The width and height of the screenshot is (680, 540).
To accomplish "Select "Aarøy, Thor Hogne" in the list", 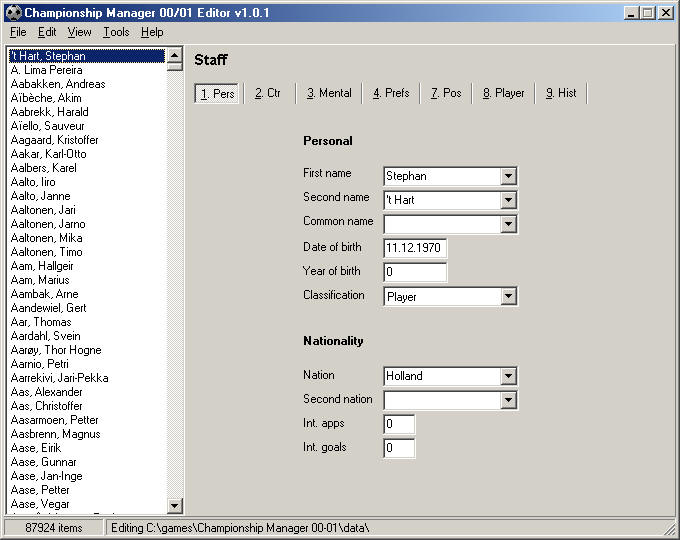I will (x=87, y=350).
